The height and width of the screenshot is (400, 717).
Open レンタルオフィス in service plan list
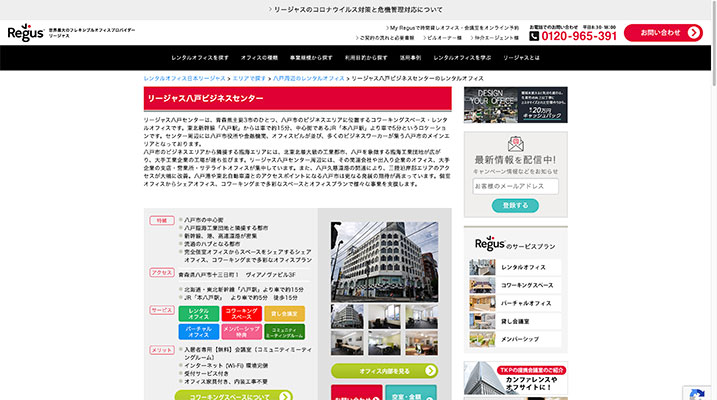coord(515,267)
